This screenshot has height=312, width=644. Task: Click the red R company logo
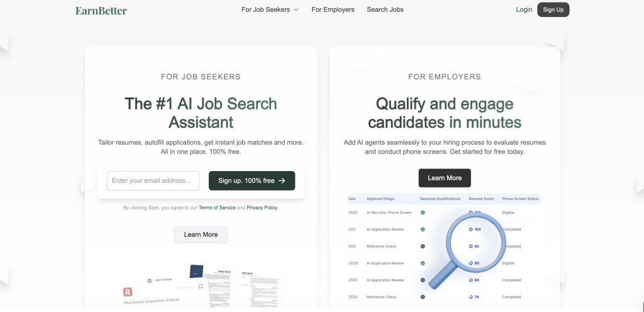pyautogui.click(x=128, y=292)
